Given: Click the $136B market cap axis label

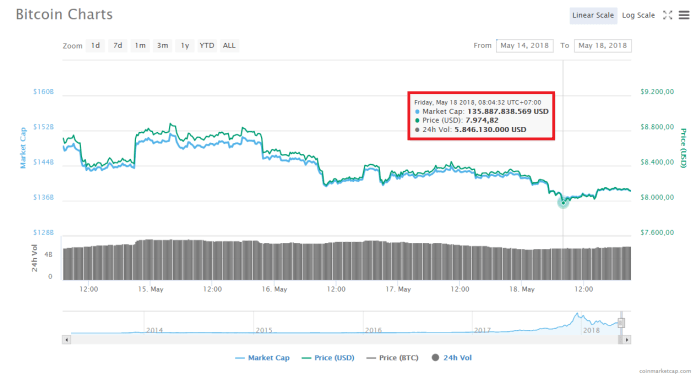Looking at the screenshot, I should pyautogui.click(x=44, y=197).
